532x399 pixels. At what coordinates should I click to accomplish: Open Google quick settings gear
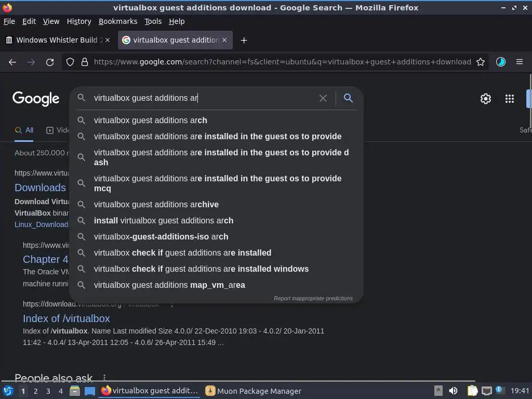click(486, 99)
